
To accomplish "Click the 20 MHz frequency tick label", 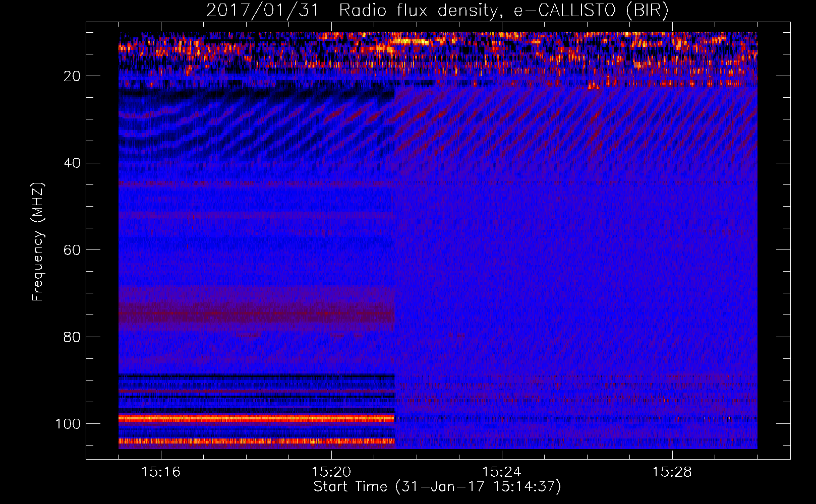I will (72, 76).
